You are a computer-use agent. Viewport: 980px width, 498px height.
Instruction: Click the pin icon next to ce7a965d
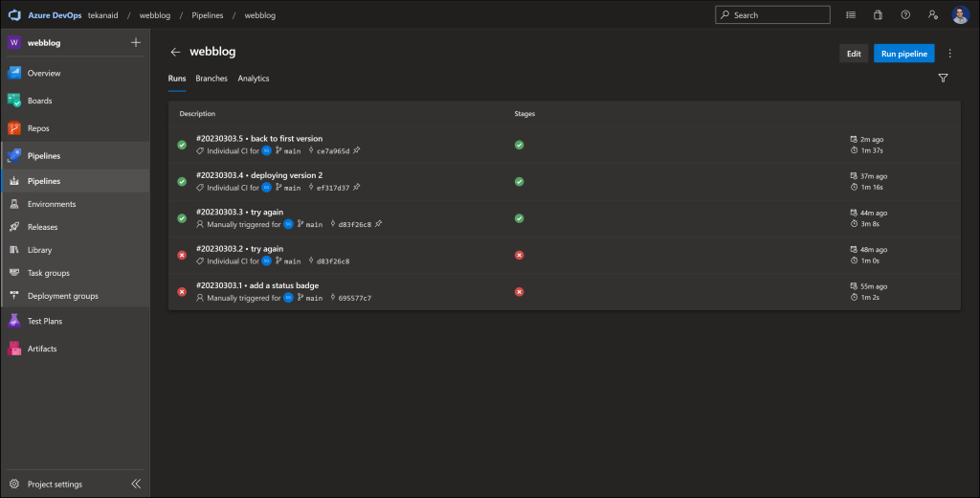point(357,150)
